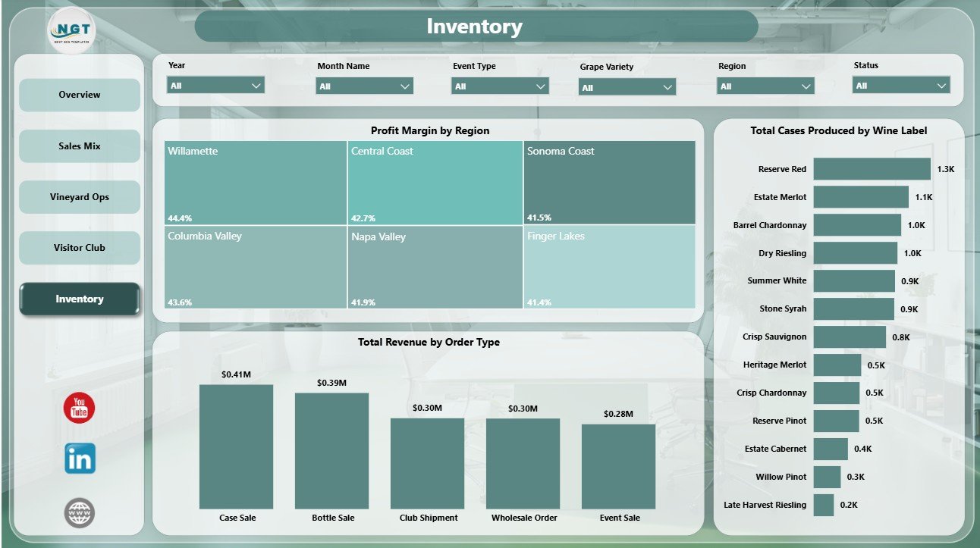
Task: Click the 44.4% margin label
Action: 180,218
